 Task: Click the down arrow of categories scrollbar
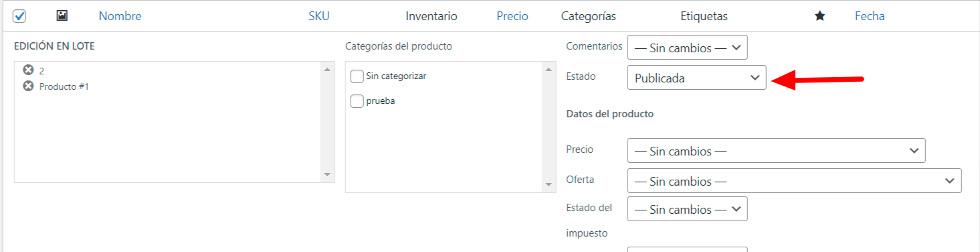549,185
